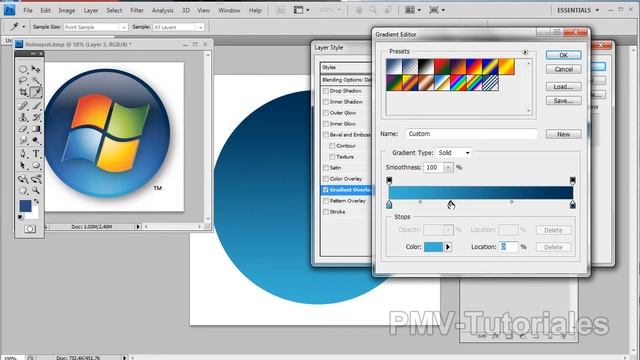Open the Gradient Type dropdown
Screen dimensions: 640x360
click(453, 153)
